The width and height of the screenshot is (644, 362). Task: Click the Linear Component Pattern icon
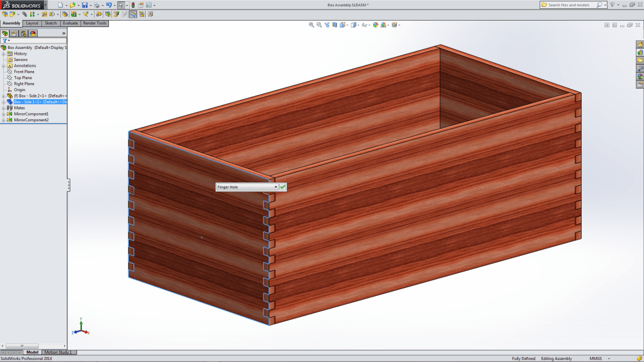pyautogui.click(x=32, y=14)
